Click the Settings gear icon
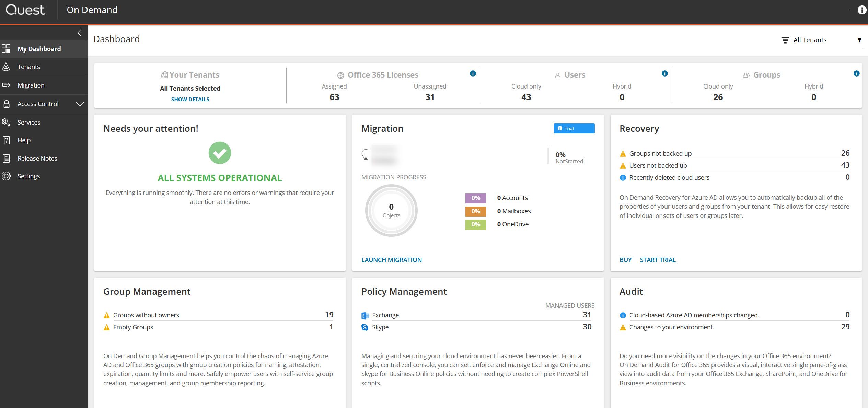This screenshot has height=408, width=868. tap(6, 176)
